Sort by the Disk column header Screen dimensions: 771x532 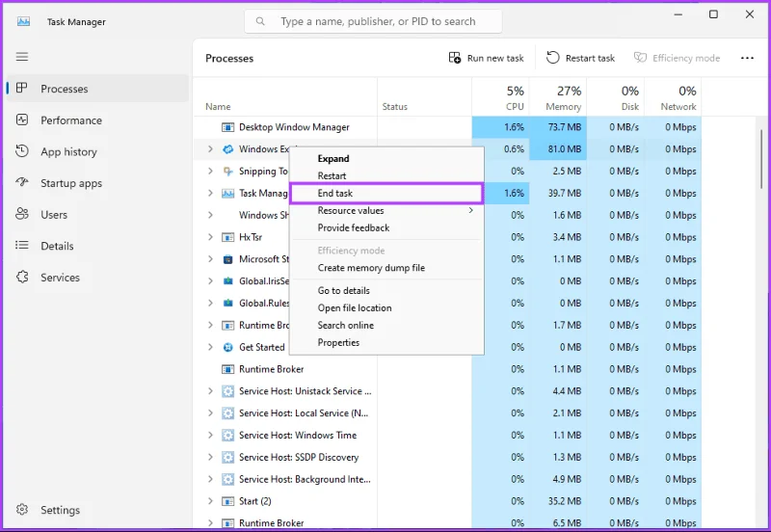pyautogui.click(x=616, y=97)
